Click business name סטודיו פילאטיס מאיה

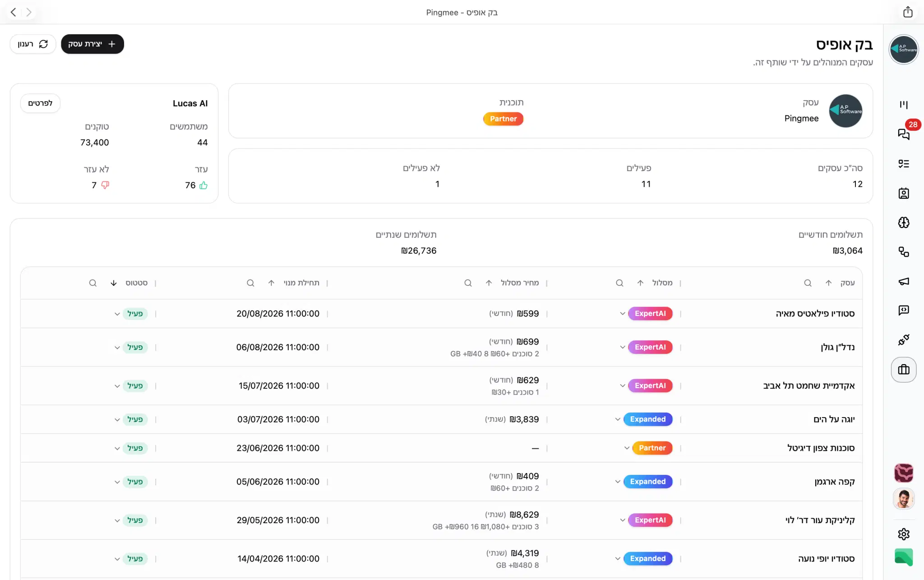click(x=815, y=314)
